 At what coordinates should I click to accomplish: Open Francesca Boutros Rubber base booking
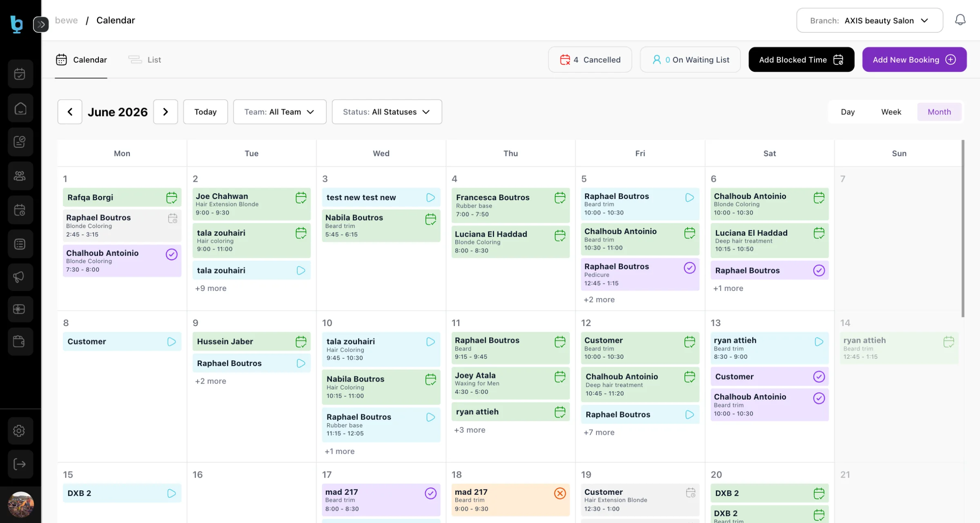510,205
